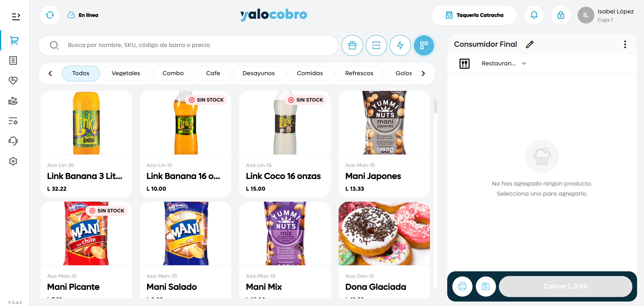Click the Taquería Catracha store button
This screenshot has height=306, width=644.
[474, 15]
